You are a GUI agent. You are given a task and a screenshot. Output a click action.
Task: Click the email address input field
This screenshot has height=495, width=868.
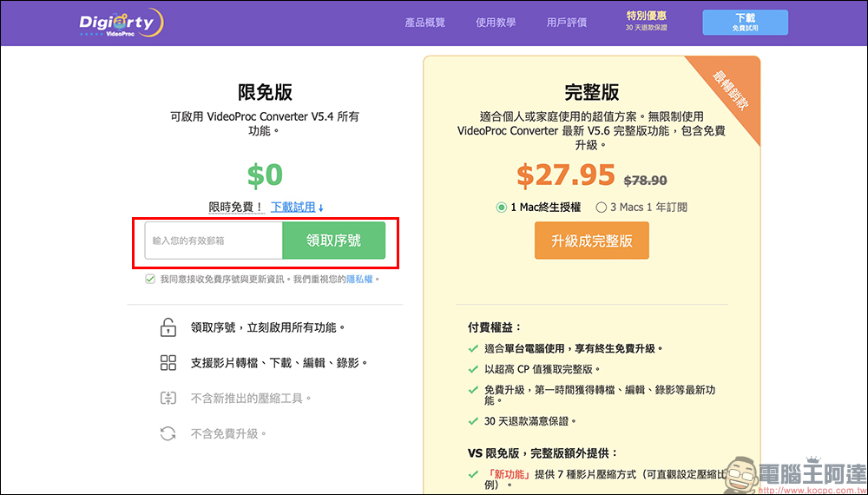214,241
